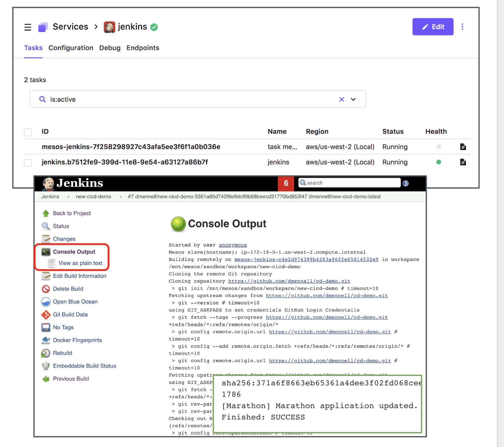
Task: Click the Changes notepad icon
Action: tap(46, 239)
